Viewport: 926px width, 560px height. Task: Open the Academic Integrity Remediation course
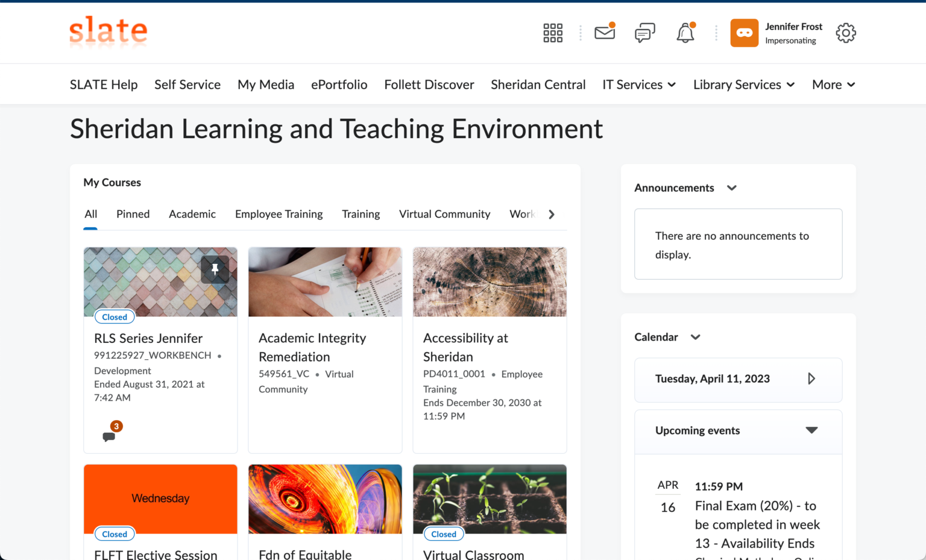click(312, 347)
